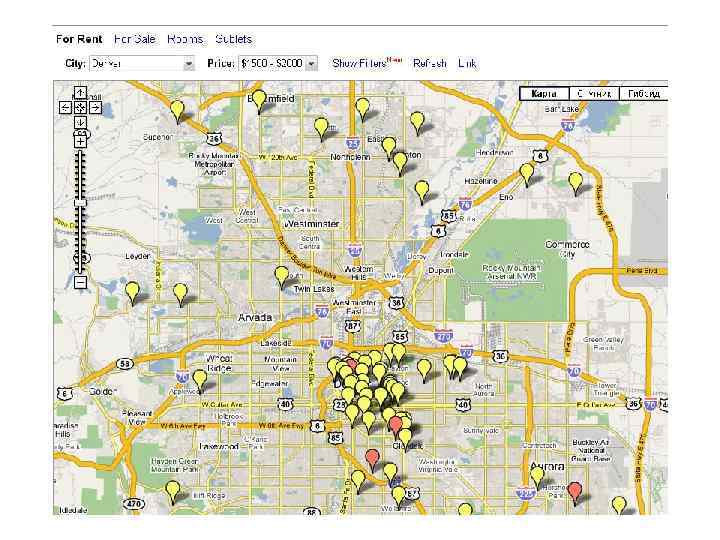Image resolution: width=720 pixels, height=540 pixels.
Task: Click the yellow pin near Applewood
Action: [200, 381]
